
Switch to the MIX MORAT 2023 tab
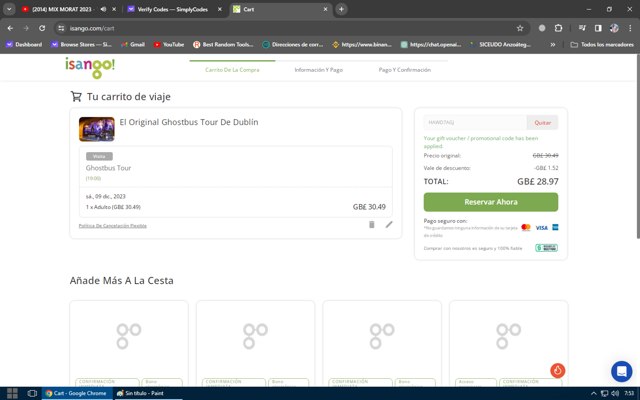(61, 9)
